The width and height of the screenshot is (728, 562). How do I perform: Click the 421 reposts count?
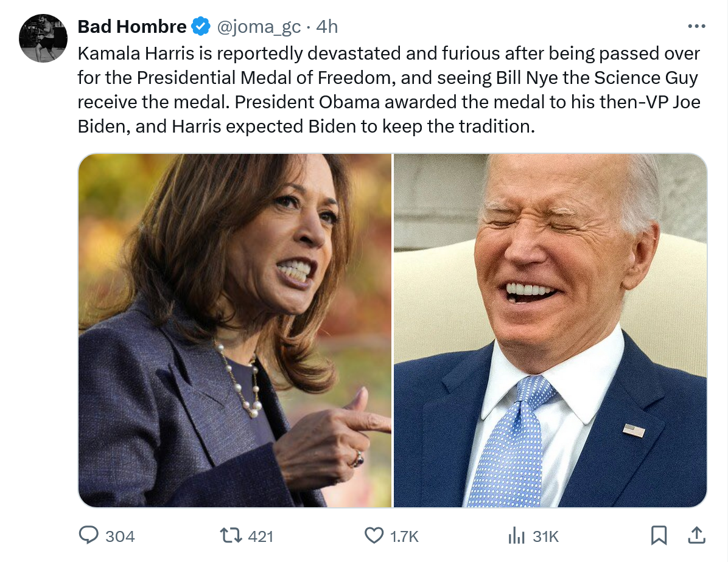coord(261,536)
